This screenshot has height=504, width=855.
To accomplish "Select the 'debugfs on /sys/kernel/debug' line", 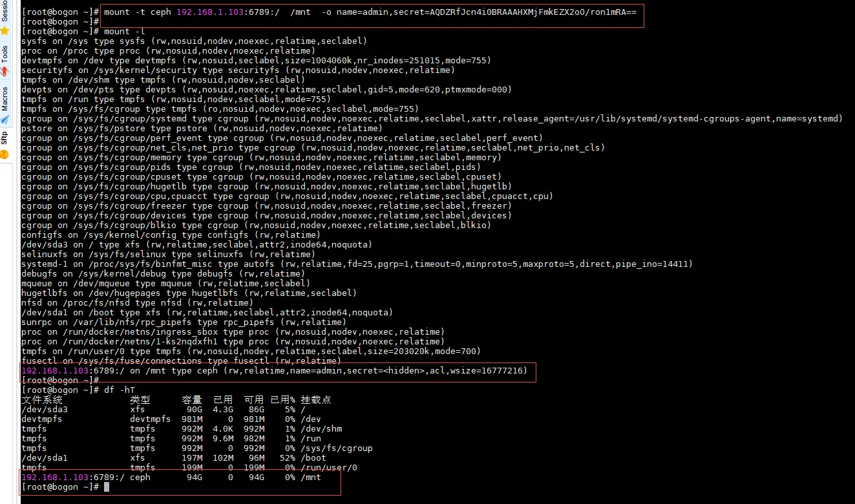I will point(163,274).
